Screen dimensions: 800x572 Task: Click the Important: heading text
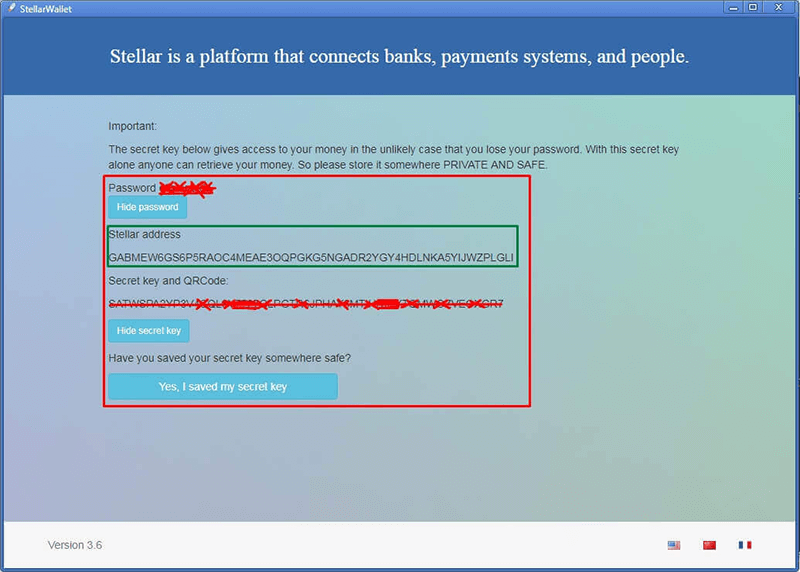coord(133,126)
